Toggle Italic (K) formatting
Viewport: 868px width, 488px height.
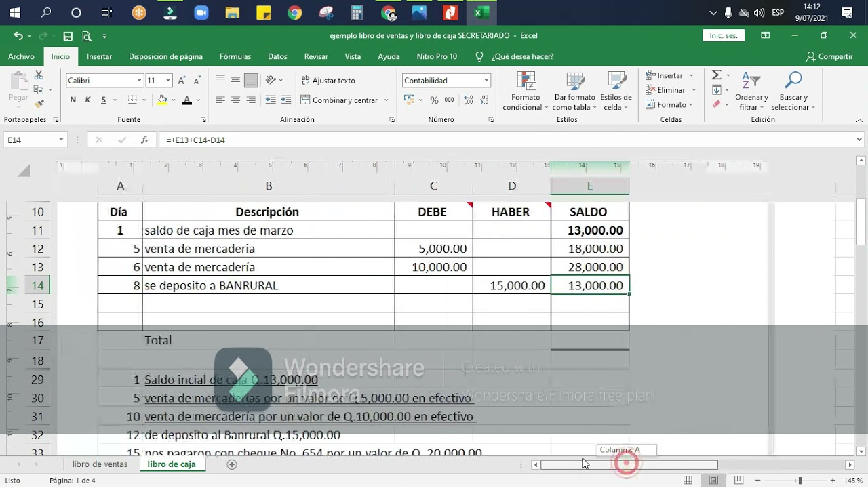tap(87, 100)
